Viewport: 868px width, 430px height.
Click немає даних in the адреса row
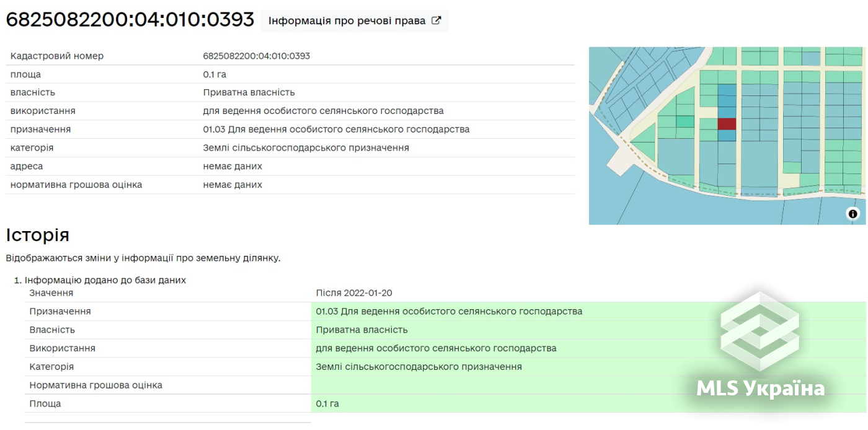point(232,166)
